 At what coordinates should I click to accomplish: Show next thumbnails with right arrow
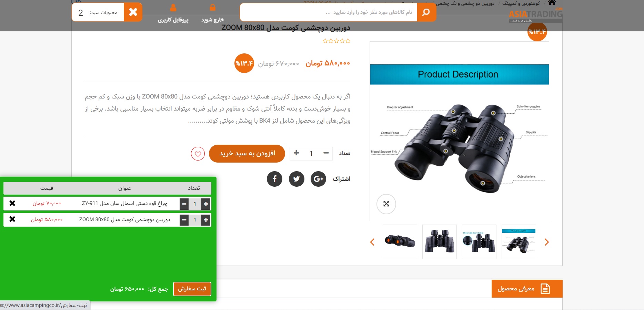(546, 242)
